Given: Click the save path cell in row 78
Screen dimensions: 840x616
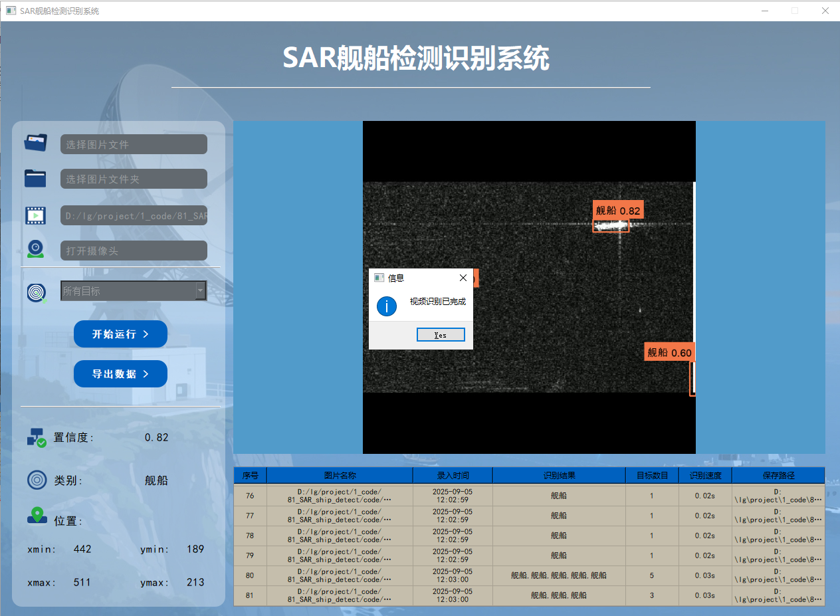Looking at the screenshot, I should 778,536.
